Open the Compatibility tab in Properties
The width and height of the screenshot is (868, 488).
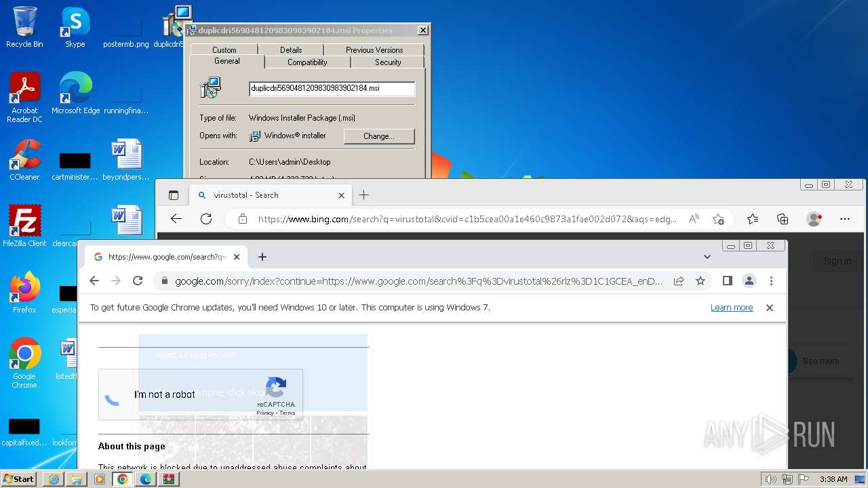307,62
